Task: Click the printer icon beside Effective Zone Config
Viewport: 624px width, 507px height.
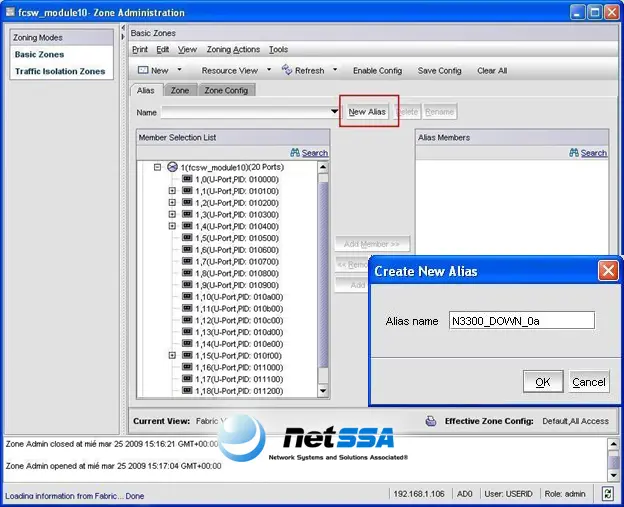Action: pos(431,421)
